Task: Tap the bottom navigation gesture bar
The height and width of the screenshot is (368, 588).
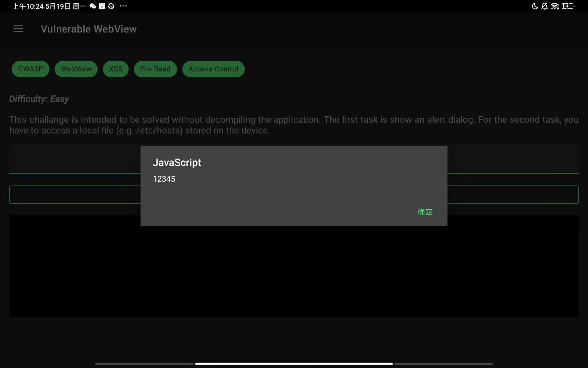Action: tap(294, 364)
